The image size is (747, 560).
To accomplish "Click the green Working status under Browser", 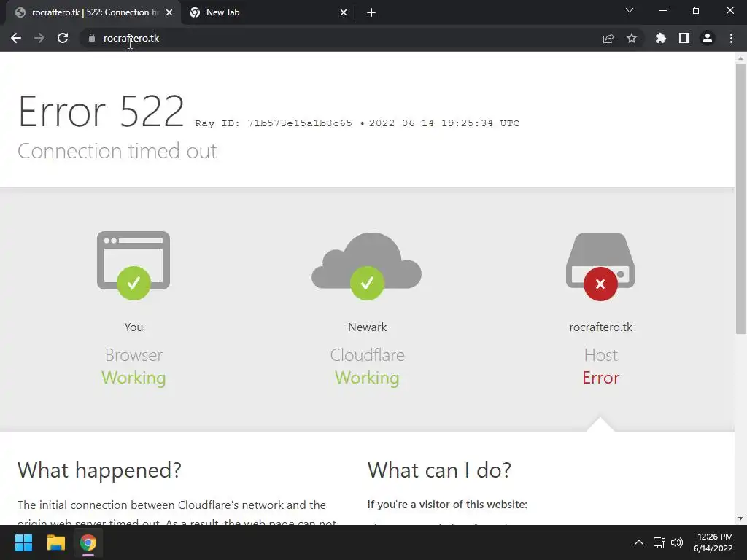I will coord(133,378).
